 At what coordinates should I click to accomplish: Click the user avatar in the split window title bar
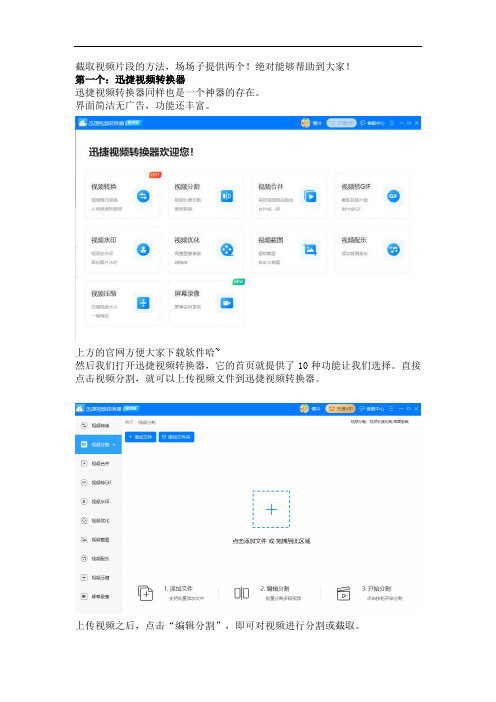[x=304, y=409]
